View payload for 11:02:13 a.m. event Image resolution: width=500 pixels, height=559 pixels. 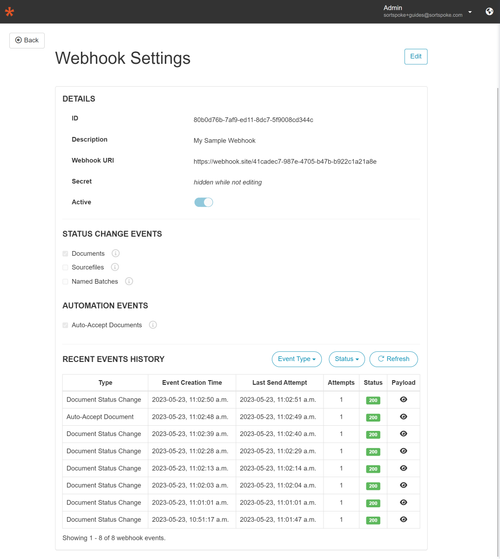tap(403, 468)
